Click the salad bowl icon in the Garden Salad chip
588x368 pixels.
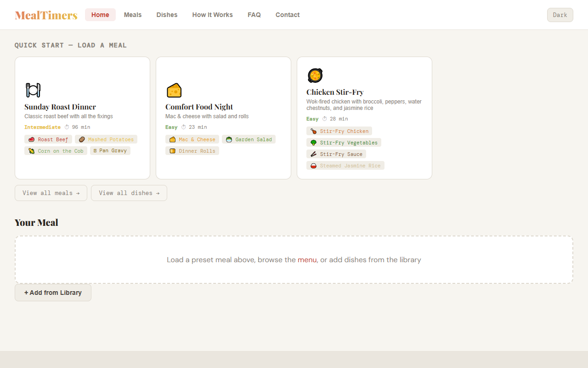228,139
